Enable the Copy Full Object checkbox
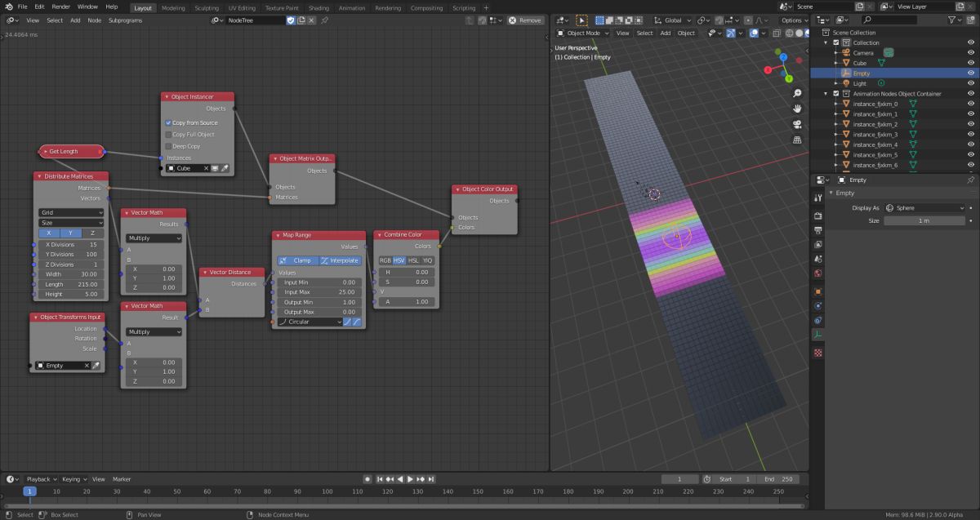The image size is (980, 520). pyautogui.click(x=168, y=135)
